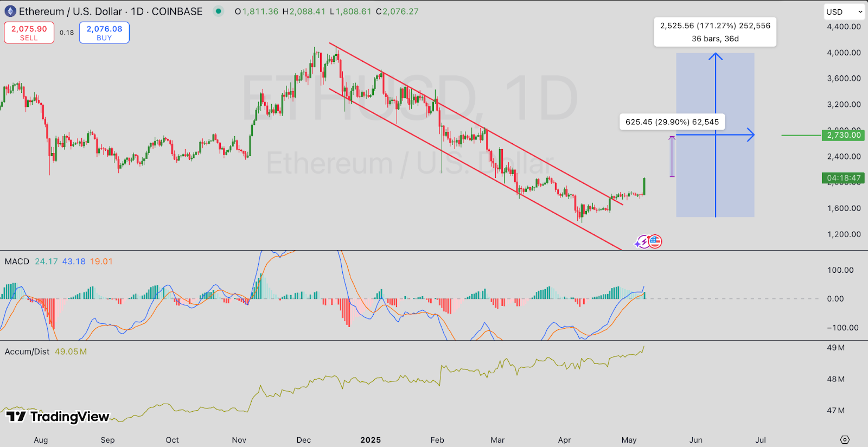868x447 pixels.
Task: Click the 47M Accum/Dist scale label
Action: [835, 411]
